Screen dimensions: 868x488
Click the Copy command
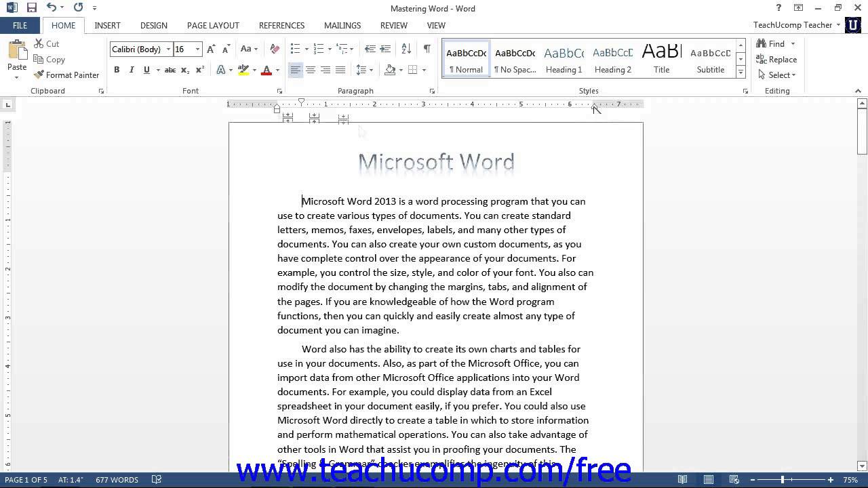coord(49,60)
